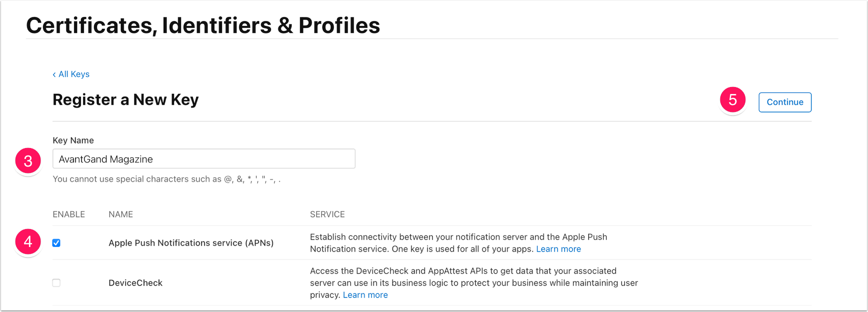Go back to All Keys
The height and width of the screenshot is (312, 868).
pos(71,74)
